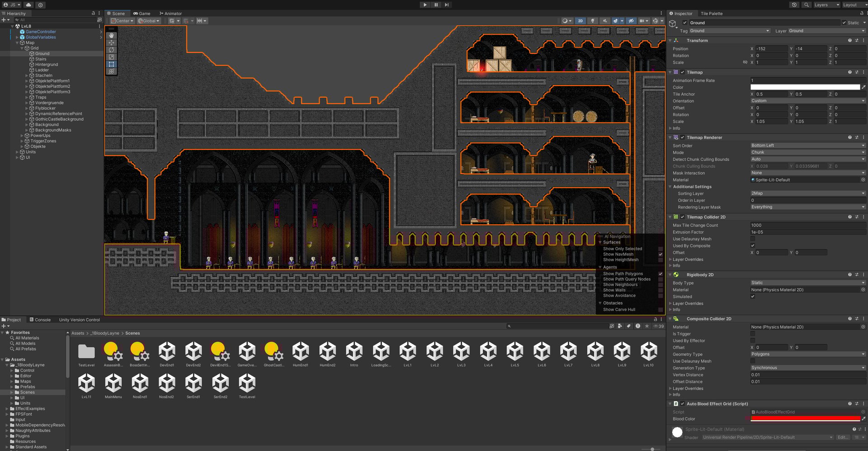The width and height of the screenshot is (868, 451).
Task: Open the Layout dropdown button
Action: 853,5
